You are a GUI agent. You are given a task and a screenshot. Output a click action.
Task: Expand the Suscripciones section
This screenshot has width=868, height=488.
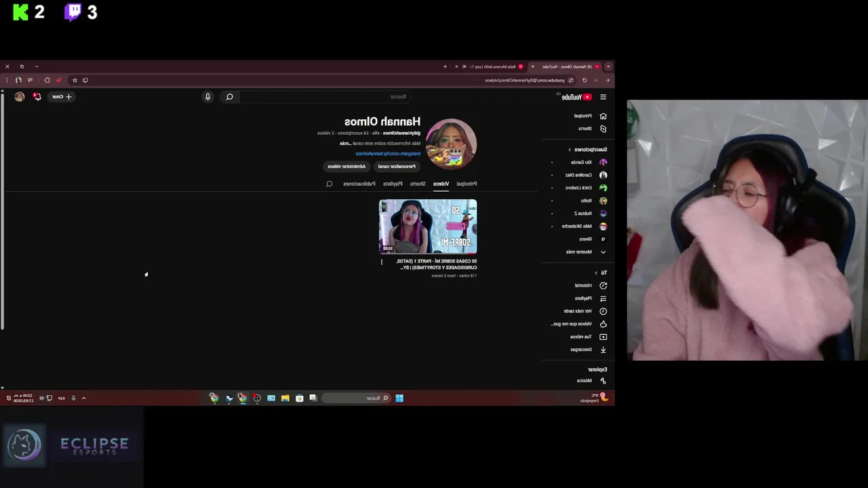click(589, 149)
